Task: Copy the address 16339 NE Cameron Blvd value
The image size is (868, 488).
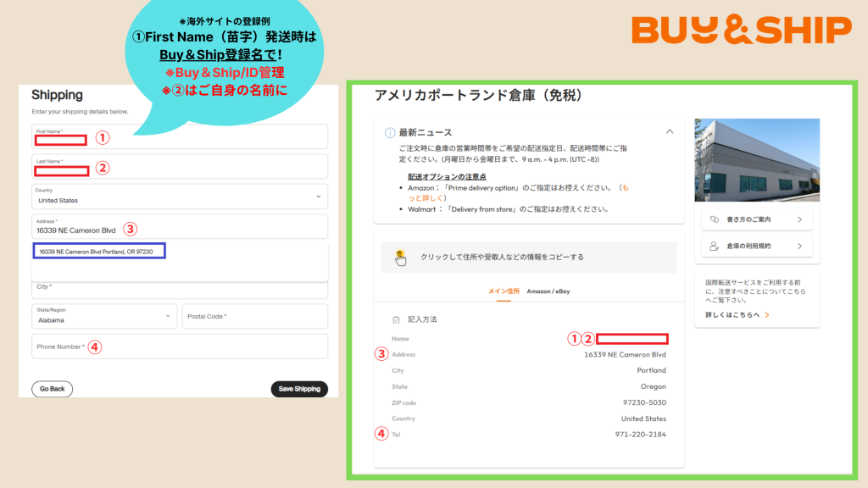Action: point(625,355)
